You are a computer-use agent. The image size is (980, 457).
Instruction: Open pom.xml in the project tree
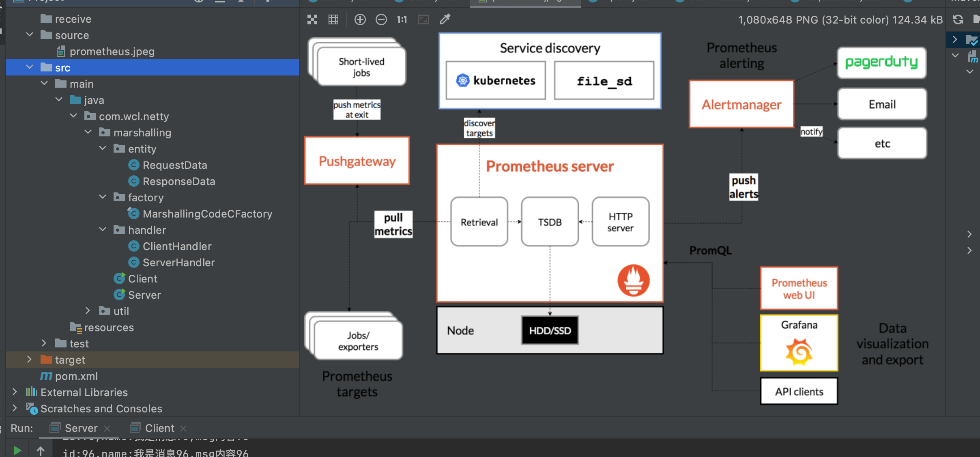point(76,376)
